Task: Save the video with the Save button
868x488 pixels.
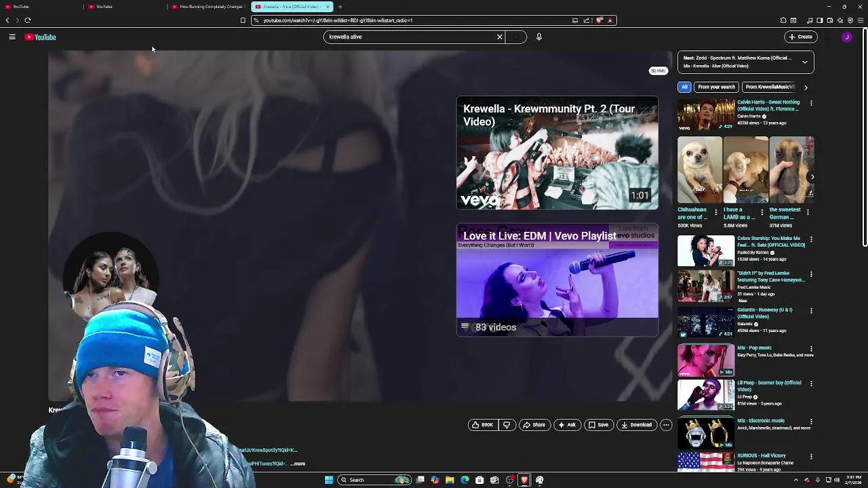Action: [598, 425]
